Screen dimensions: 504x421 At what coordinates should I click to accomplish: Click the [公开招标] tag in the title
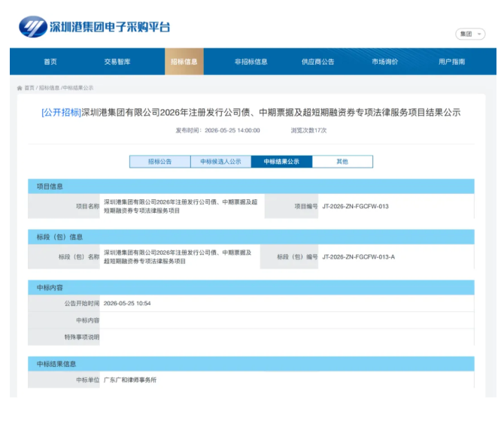(x=61, y=113)
